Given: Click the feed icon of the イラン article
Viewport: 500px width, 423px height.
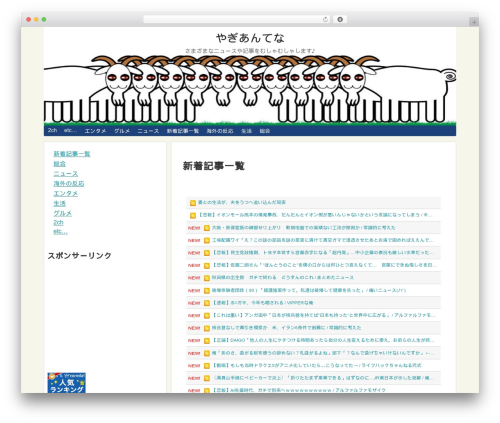Looking at the screenshot, I should (x=207, y=328).
